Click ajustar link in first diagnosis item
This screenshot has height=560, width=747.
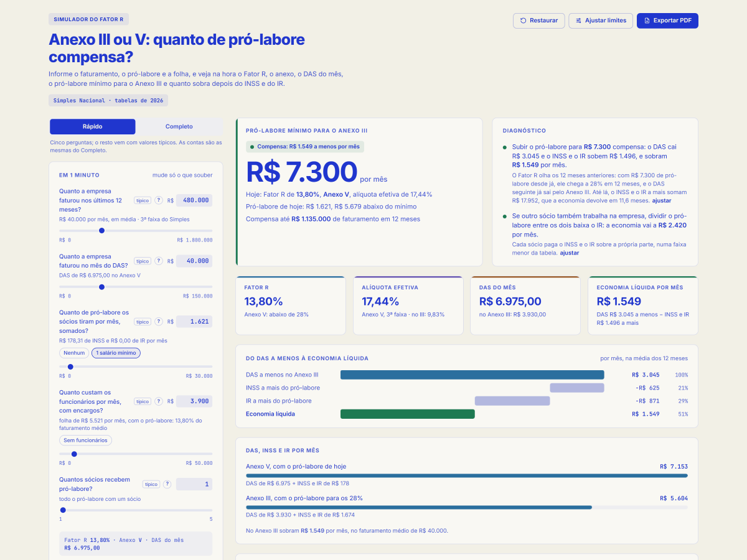click(662, 200)
